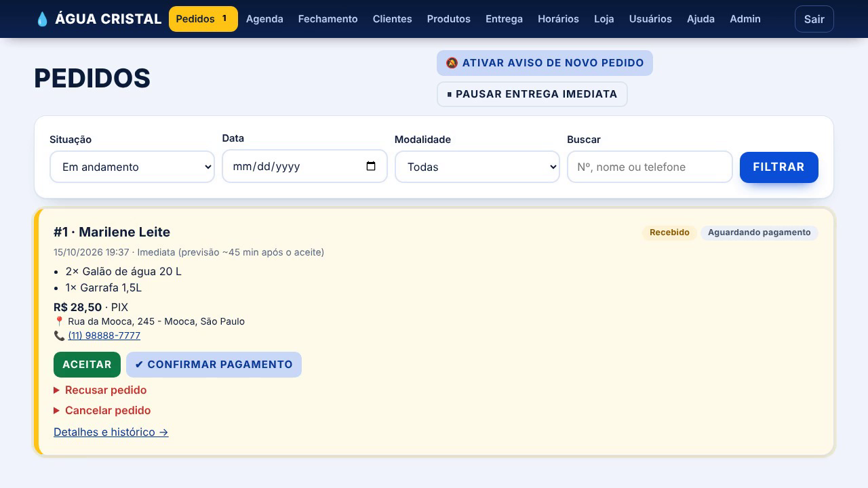Click the water drop logo icon

pos(42,19)
